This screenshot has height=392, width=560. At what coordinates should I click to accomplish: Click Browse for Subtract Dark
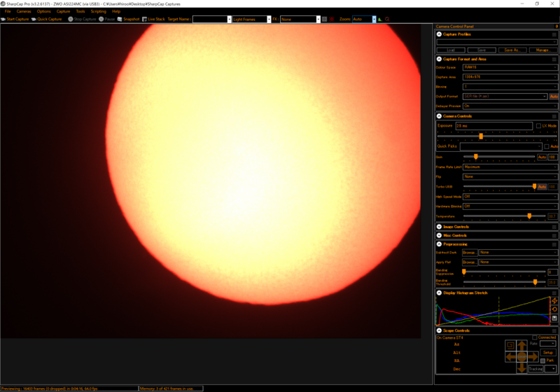pyautogui.click(x=469, y=253)
